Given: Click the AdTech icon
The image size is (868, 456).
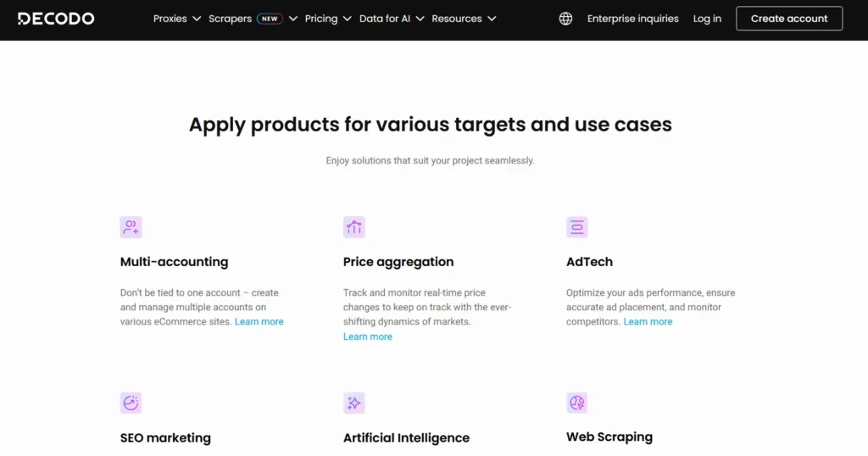Looking at the screenshot, I should [x=577, y=227].
